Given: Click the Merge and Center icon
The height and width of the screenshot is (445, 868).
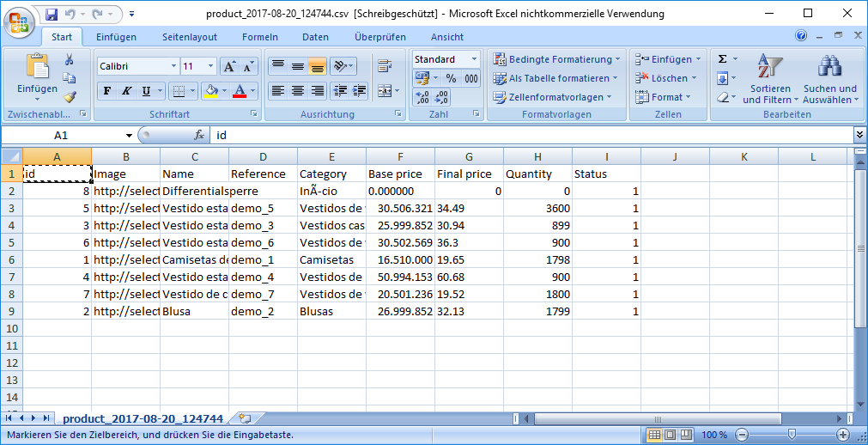Looking at the screenshot, I should [384, 91].
